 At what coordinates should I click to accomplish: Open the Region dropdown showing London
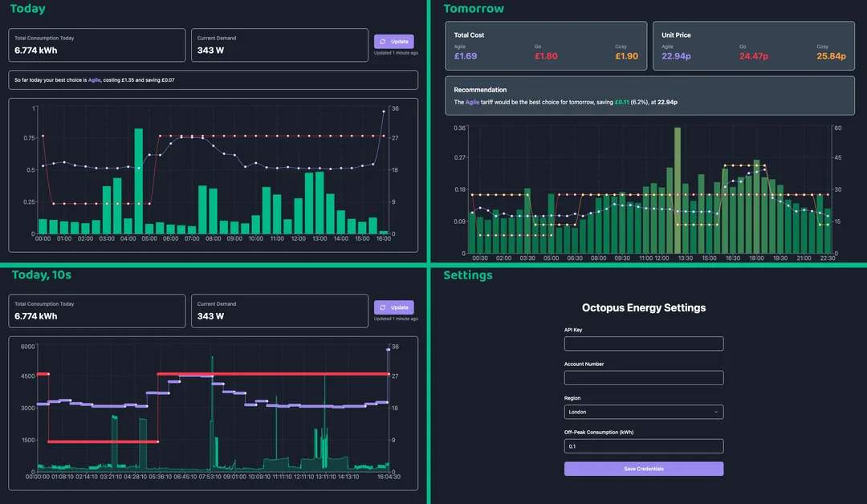coord(644,412)
